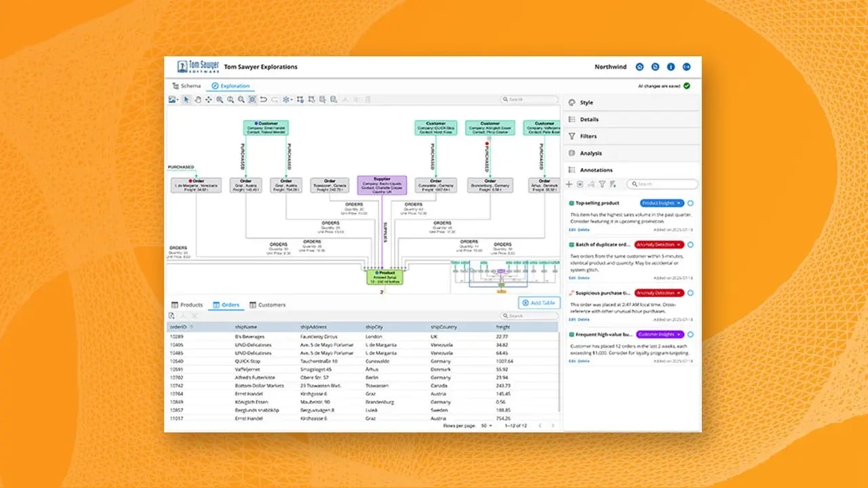The width and height of the screenshot is (868, 488).
Task: Select Frequent high-value annotation radio
Action: coord(690,335)
